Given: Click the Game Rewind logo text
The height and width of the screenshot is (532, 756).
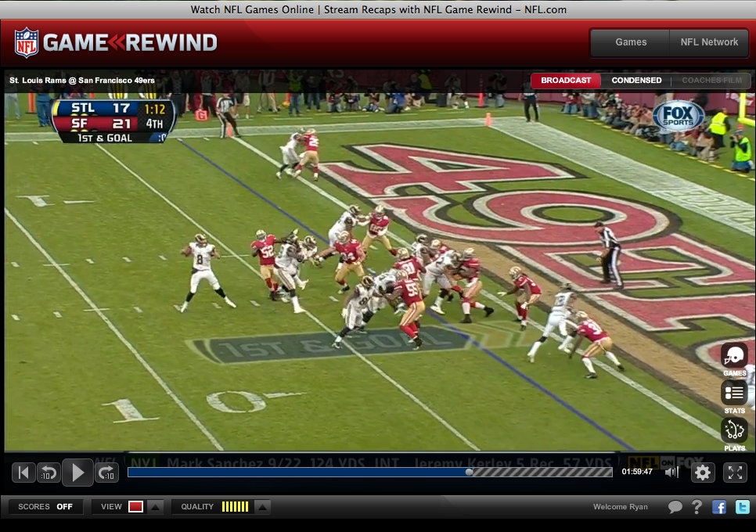Looking at the screenshot, I should [130, 42].
